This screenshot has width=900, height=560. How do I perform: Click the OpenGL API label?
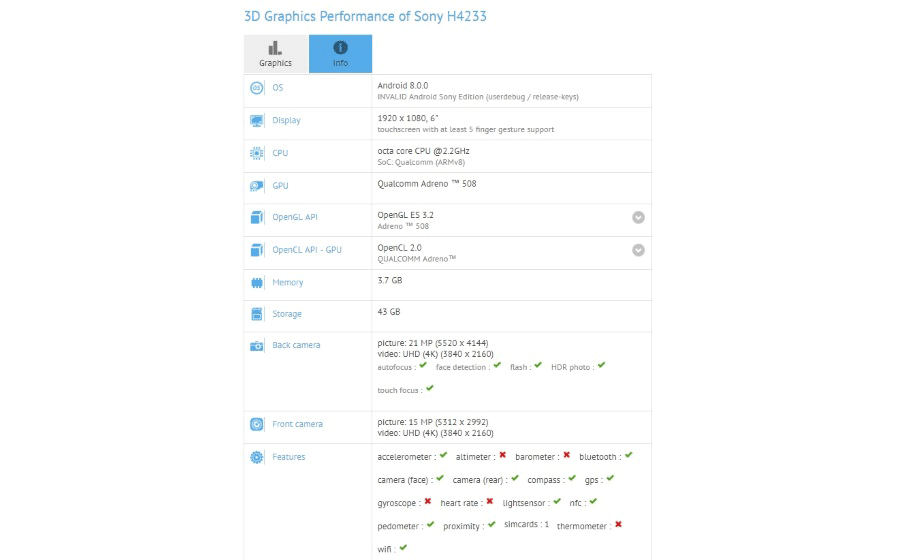(295, 217)
